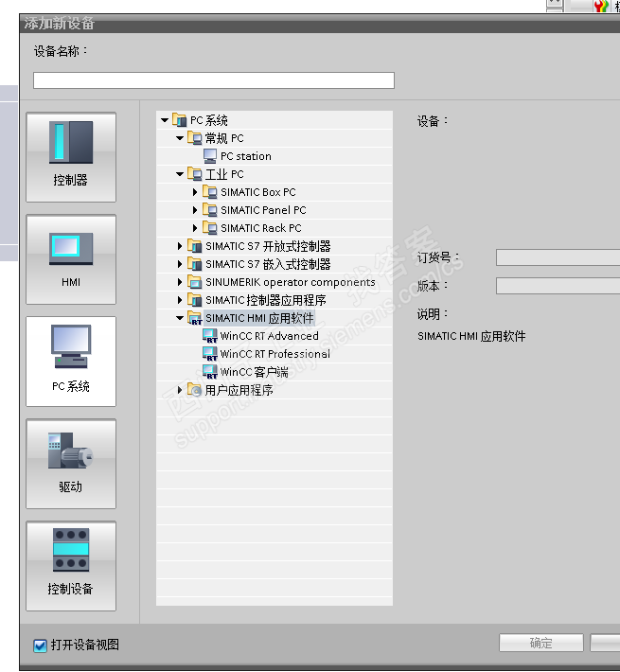Expand SINUMERIK operator components node
The image size is (620, 672).
click(180, 282)
